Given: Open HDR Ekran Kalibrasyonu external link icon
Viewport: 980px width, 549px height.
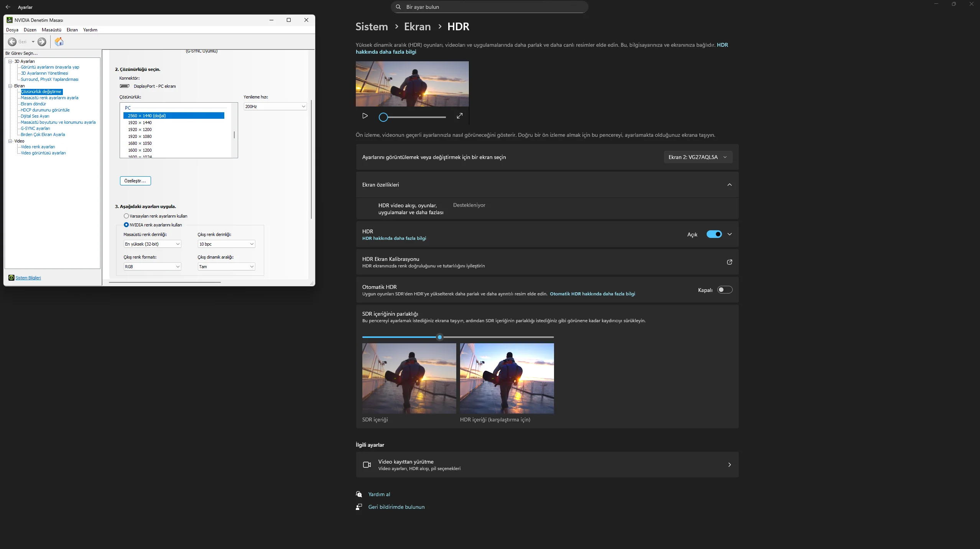Looking at the screenshot, I should point(729,262).
